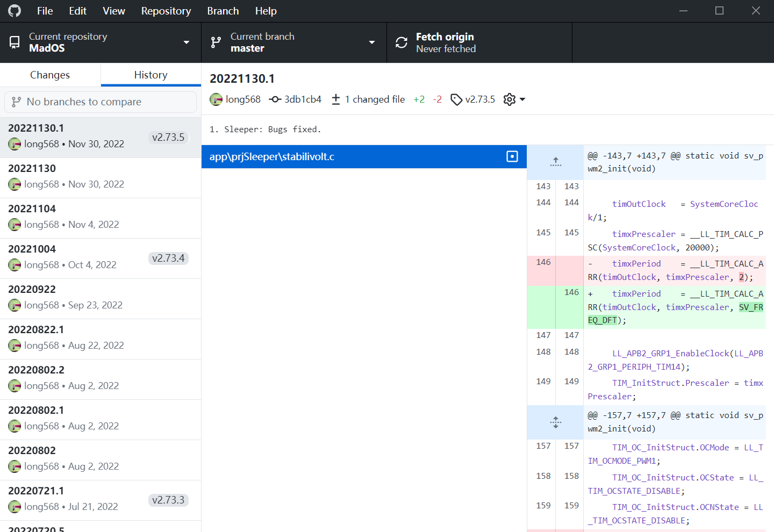Screen dimensions: 774x532
Task: Click '1 changed file' text
Action: [375, 99]
